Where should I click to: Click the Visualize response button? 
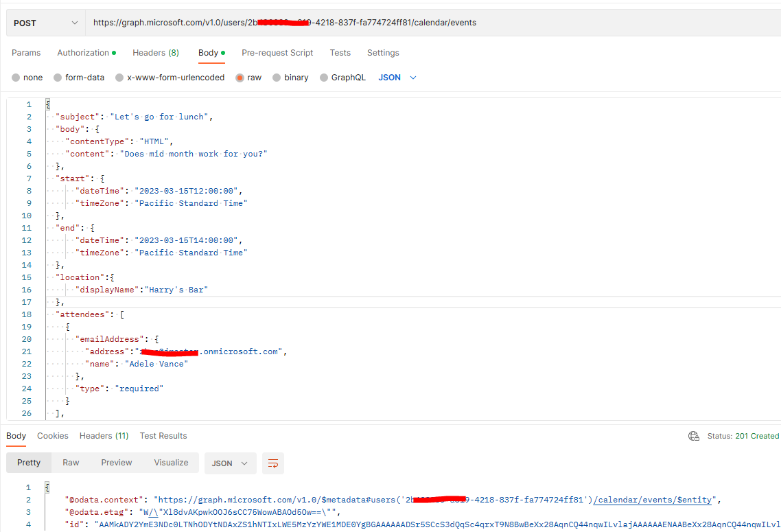tap(170, 463)
